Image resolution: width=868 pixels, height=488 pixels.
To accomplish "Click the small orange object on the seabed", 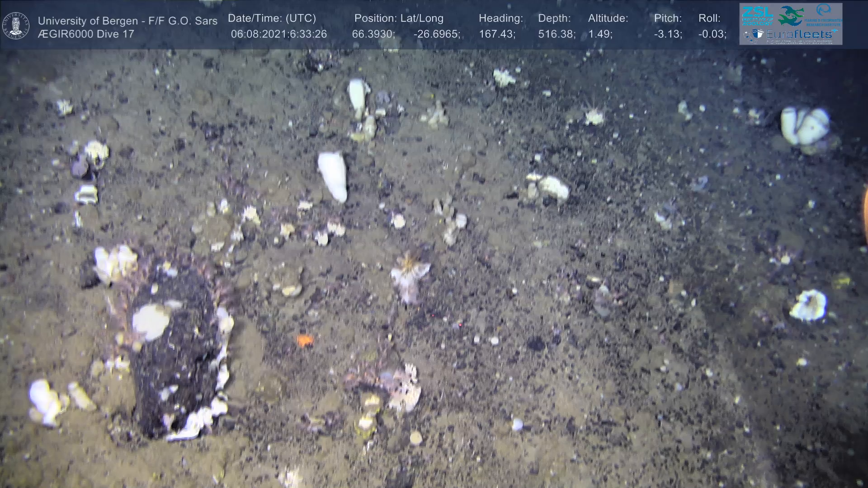I will click(x=305, y=340).
